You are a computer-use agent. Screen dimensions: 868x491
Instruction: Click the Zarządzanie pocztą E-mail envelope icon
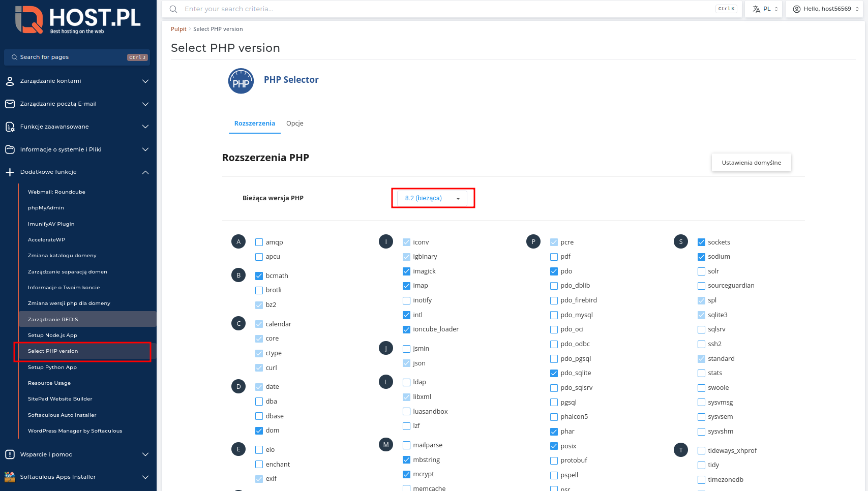(10, 104)
